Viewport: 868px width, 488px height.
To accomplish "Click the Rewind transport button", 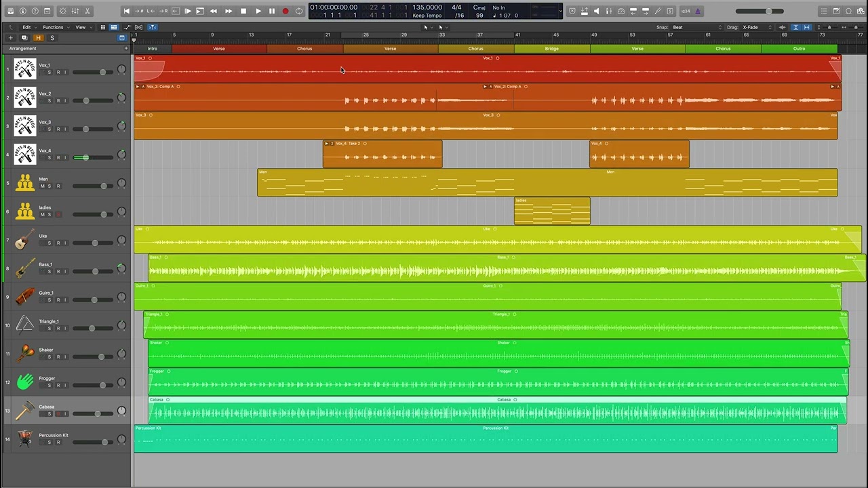I will [214, 11].
